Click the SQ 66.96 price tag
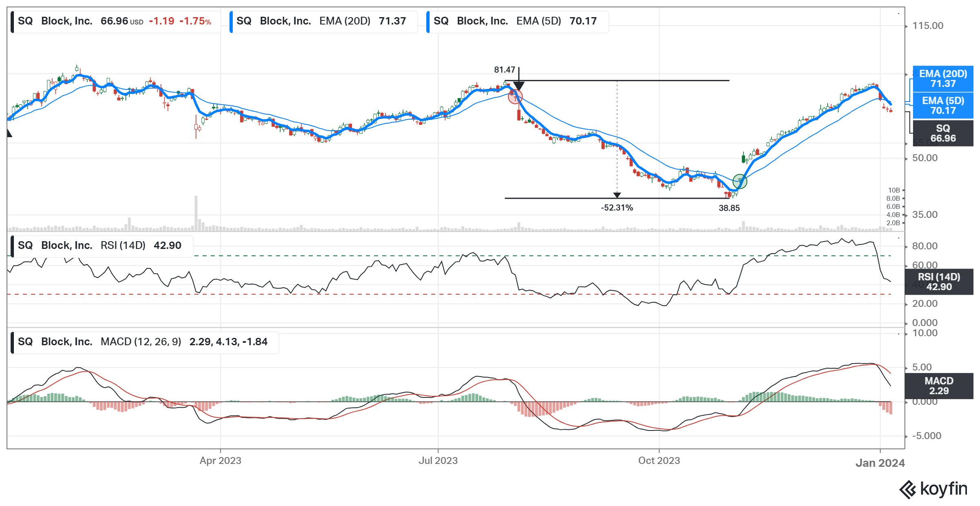Image resolution: width=980 pixels, height=506 pixels. click(942, 133)
